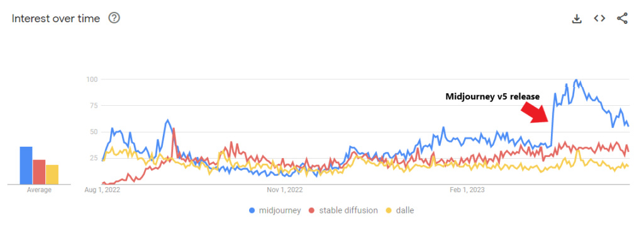Click the blue midjourney legend dot

252,210
